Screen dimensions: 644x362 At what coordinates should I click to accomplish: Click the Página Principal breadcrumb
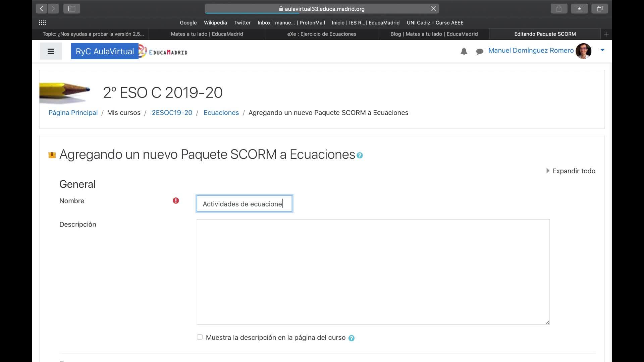[73, 113]
